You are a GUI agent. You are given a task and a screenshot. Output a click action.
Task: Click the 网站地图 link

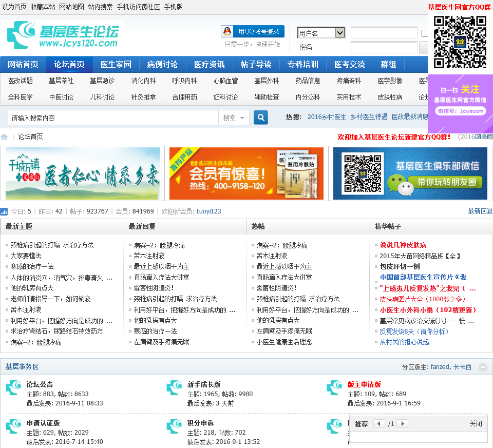pos(72,7)
